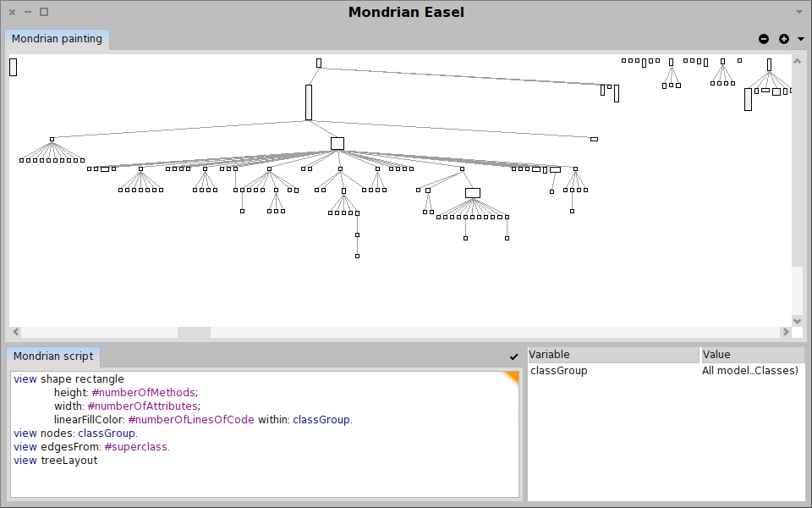Click the Variable column header
Viewport: 812px width, 508px height.
click(x=613, y=355)
